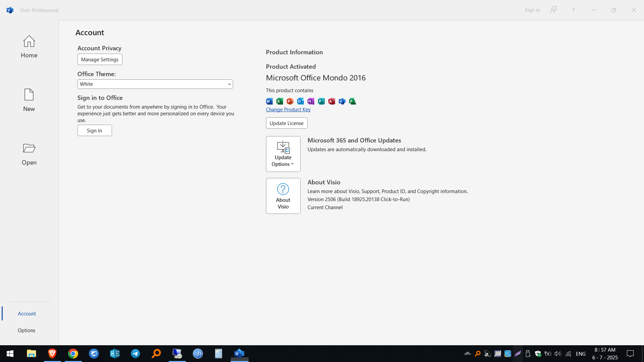This screenshot has width=644, height=362.
Task: Click the Publisher icon in product list
Action: click(x=321, y=101)
